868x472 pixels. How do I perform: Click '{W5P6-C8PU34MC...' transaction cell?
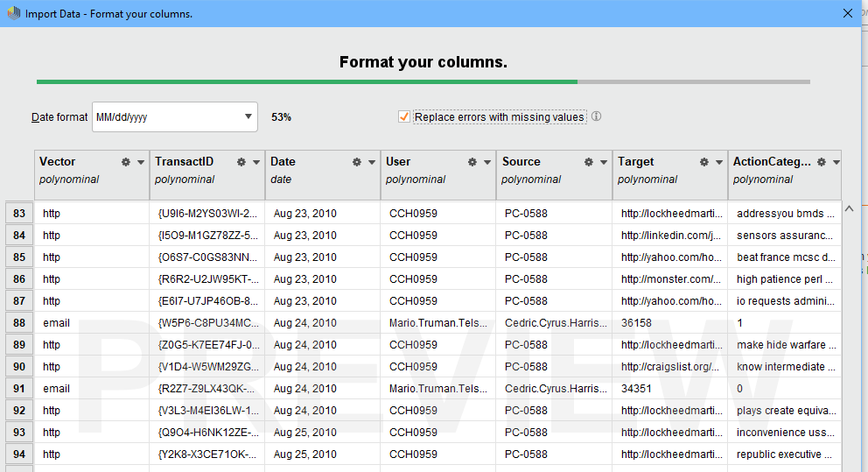[x=208, y=323]
